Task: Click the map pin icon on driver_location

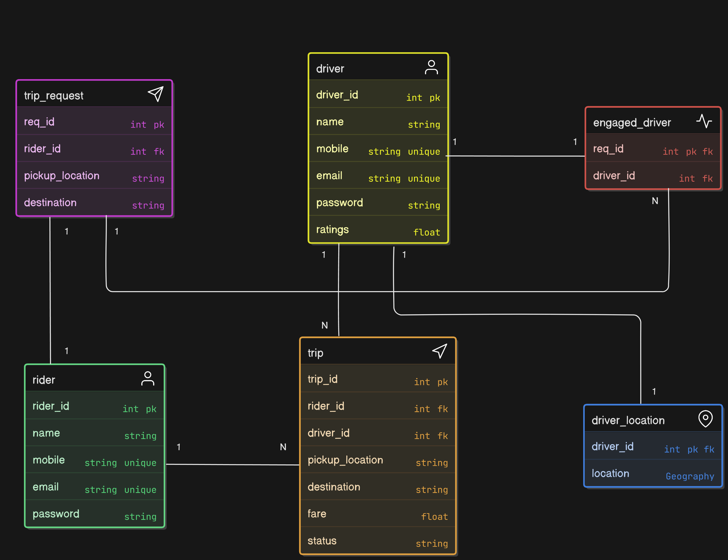Action: pos(705,419)
